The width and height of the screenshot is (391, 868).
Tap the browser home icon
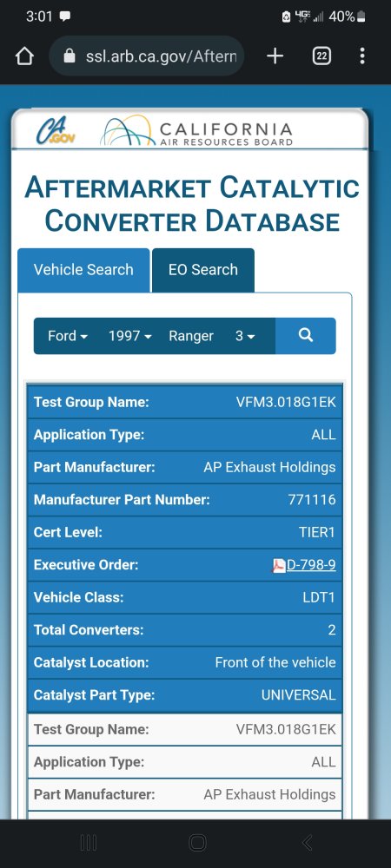pos(24,56)
